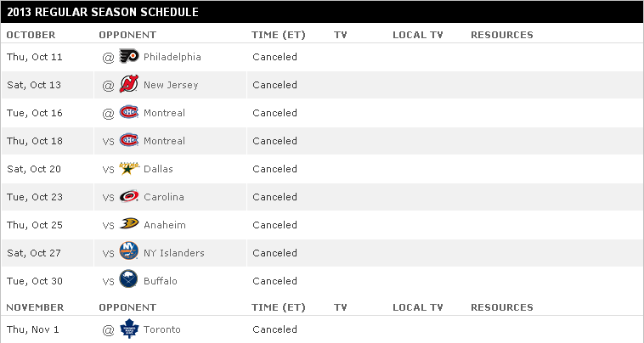Click Canceled status for Thu, Oct 25
The height and width of the screenshot is (343, 644).
(x=274, y=225)
